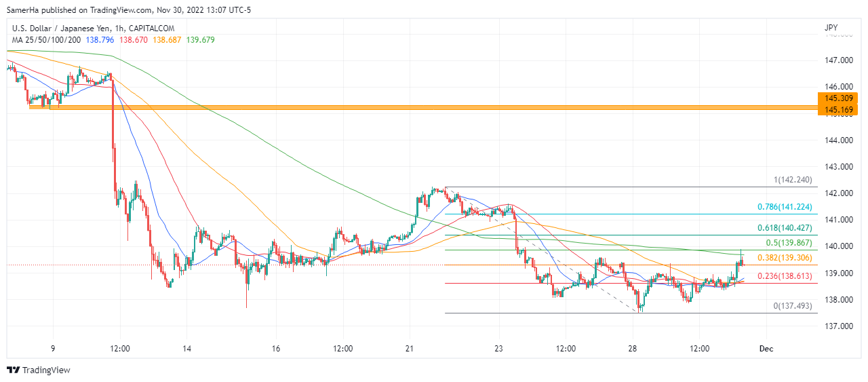The height and width of the screenshot is (382, 868).
Task: Select the 0.5(139.867) Fibonacci label
Action: 790,243
